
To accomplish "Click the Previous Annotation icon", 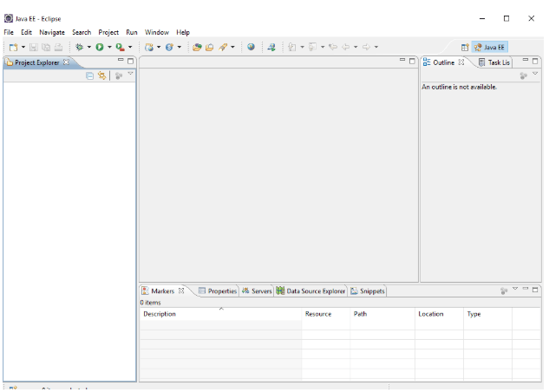I will pos(313,47).
